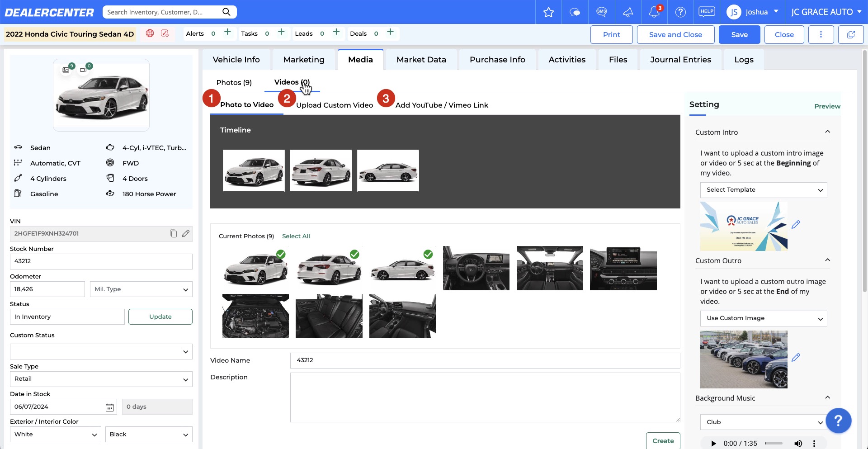Image resolution: width=868 pixels, height=449 pixels.
Task: Edit the VIN with pencil icon
Action: 186,234
